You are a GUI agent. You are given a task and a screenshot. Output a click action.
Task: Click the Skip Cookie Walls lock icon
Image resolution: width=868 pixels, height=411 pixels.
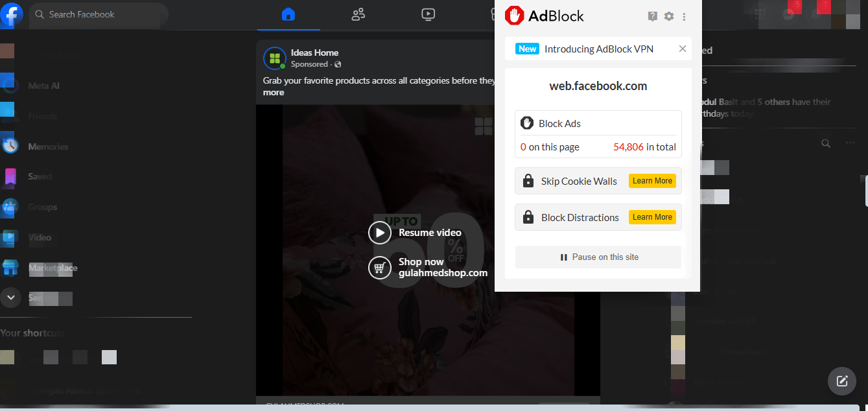click(528, 181)
